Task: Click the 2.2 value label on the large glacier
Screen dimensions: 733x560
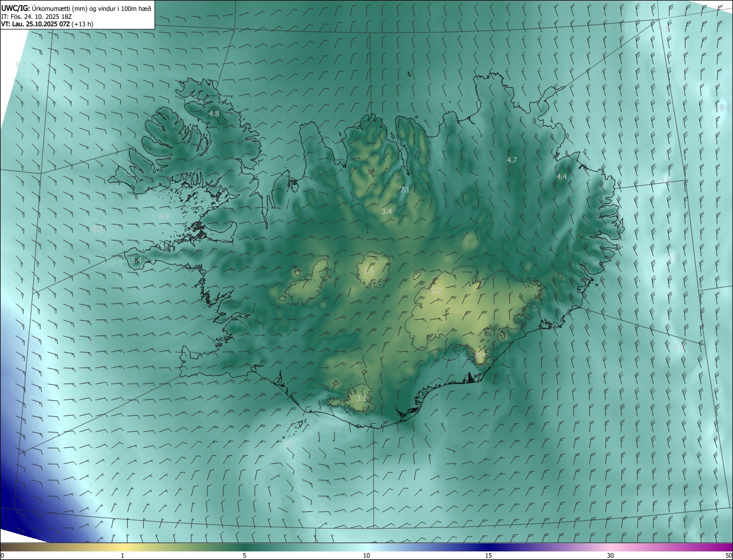Action: click(436, 291)
